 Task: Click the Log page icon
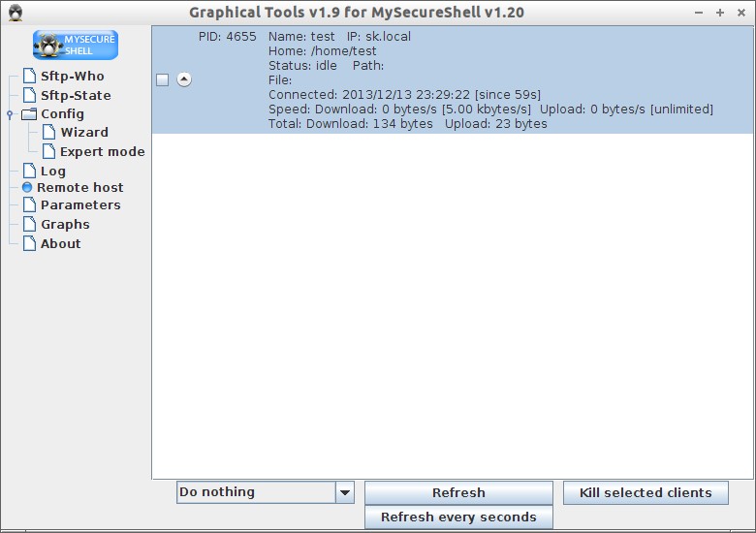[29, 171]
